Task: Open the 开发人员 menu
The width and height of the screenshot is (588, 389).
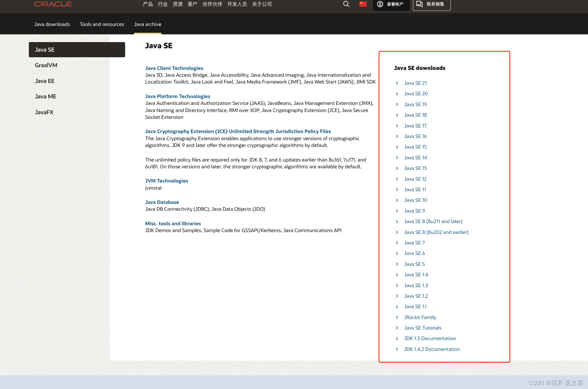Action: [x=237, y=4]
